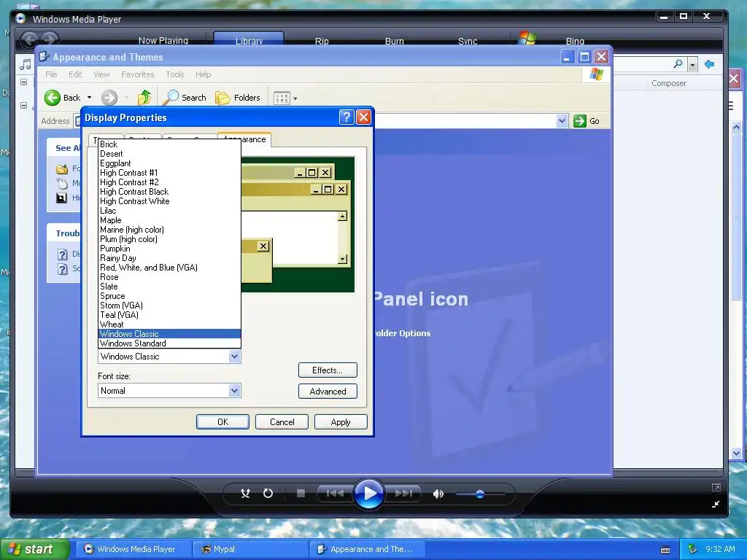The height and width of the screenshot is (560, 747).
Task: Click the Windows Media Player taskbar button
Action: (134, 549)
